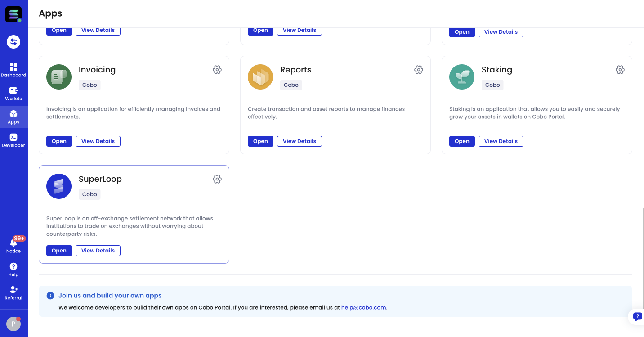Image resolution: width=644 pixels, height=337 pixels.
Task: Click the help@cobo.com email link
Action: 363,308
